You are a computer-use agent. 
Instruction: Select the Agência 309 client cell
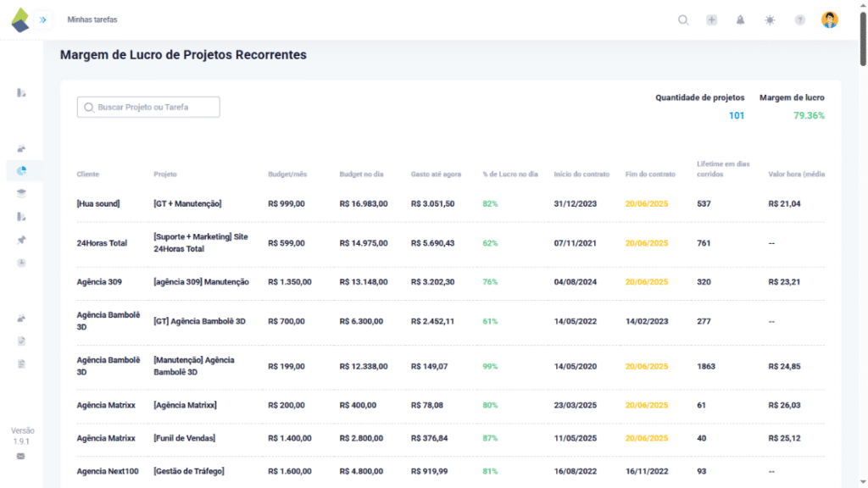pos(99,281)
